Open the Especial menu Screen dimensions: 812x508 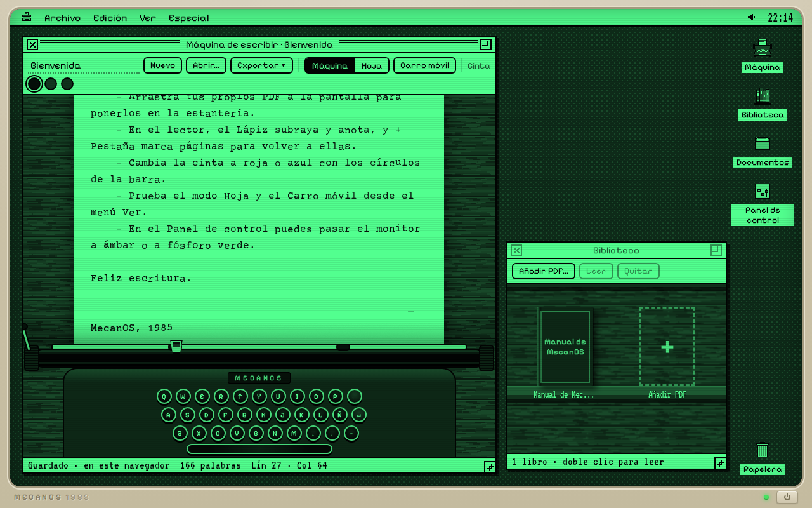189,18
